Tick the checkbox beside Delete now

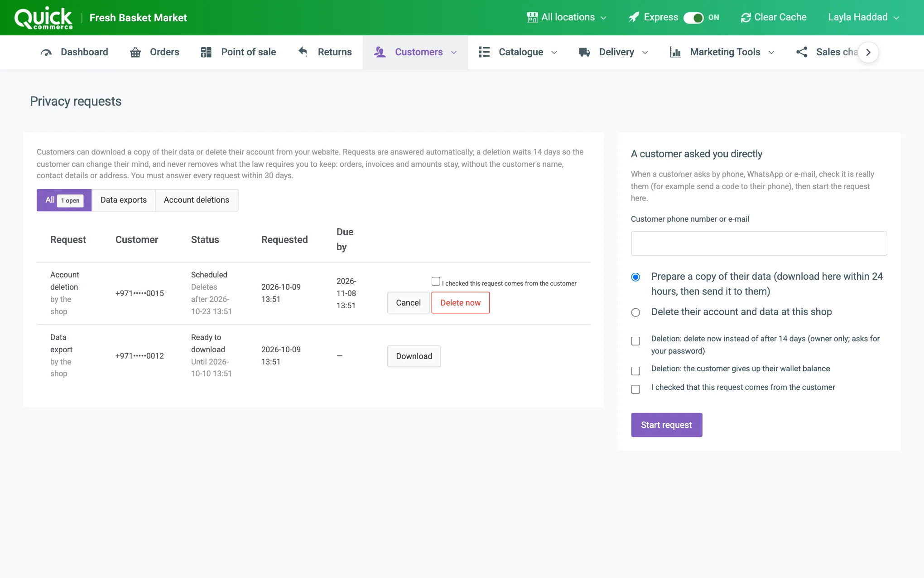[x=436, y=281]
